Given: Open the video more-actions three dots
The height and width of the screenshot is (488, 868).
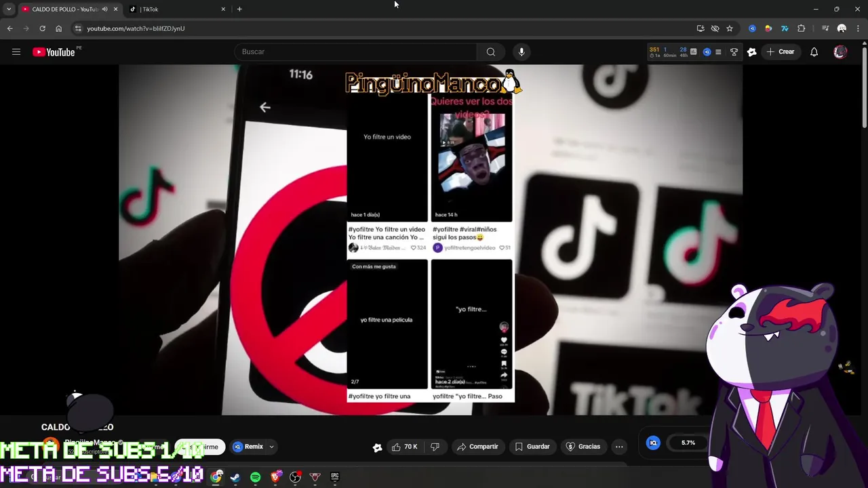Looking at the screenshot, I should tap(619, 447).
